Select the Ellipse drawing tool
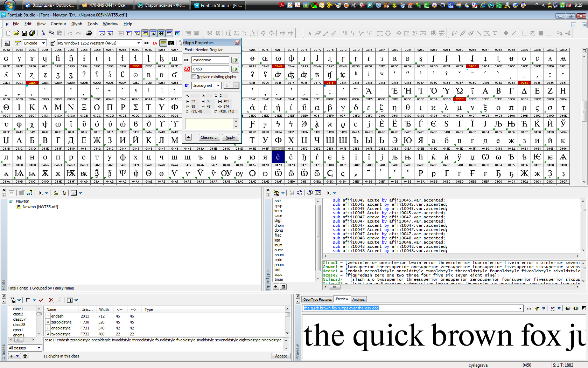 pos(388,33)
